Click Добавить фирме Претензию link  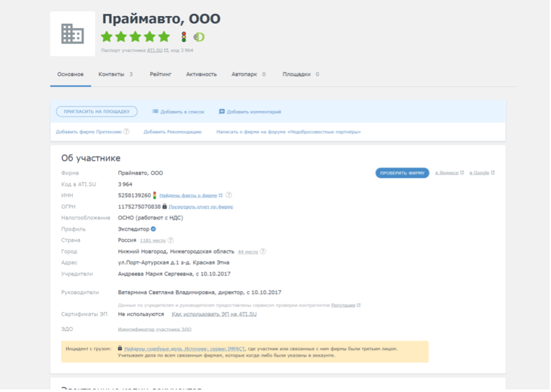coord(89,132)
